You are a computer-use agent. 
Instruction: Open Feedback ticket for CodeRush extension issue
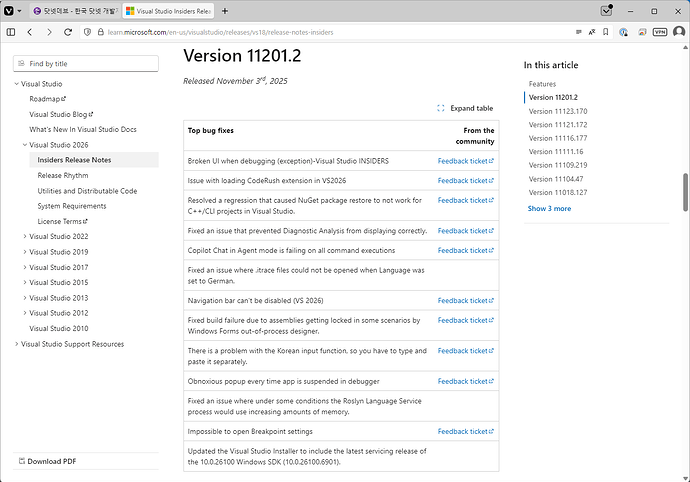[x=465, y=180]
